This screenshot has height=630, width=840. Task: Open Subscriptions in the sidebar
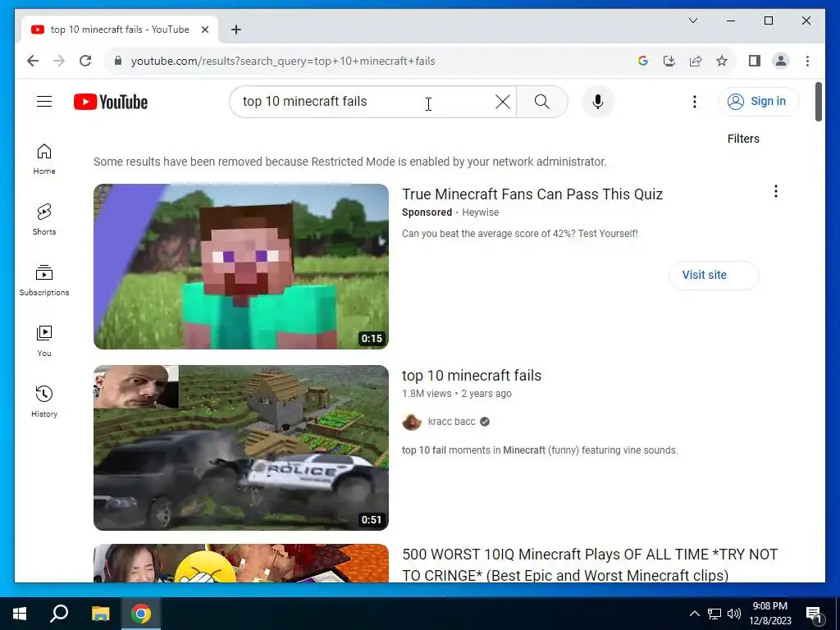pos(44,281)
